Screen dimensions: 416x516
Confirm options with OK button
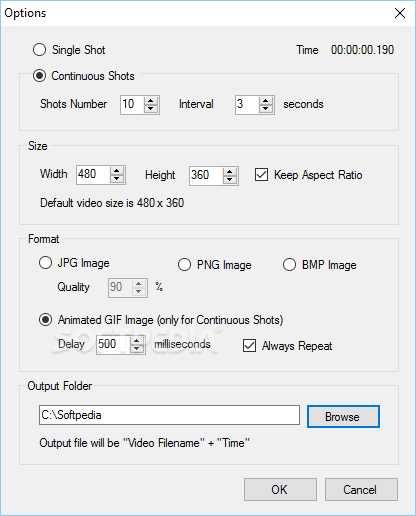tap(280, 489)
